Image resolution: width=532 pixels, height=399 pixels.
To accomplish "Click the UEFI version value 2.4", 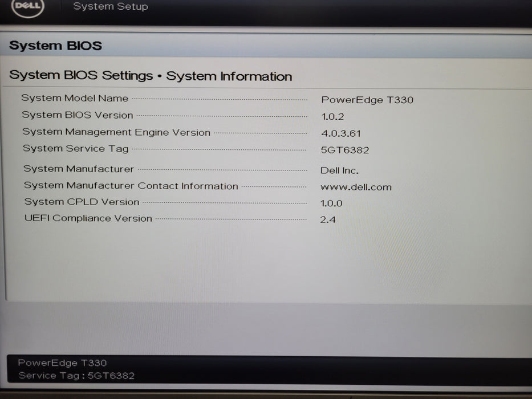I will click(328, 220).
